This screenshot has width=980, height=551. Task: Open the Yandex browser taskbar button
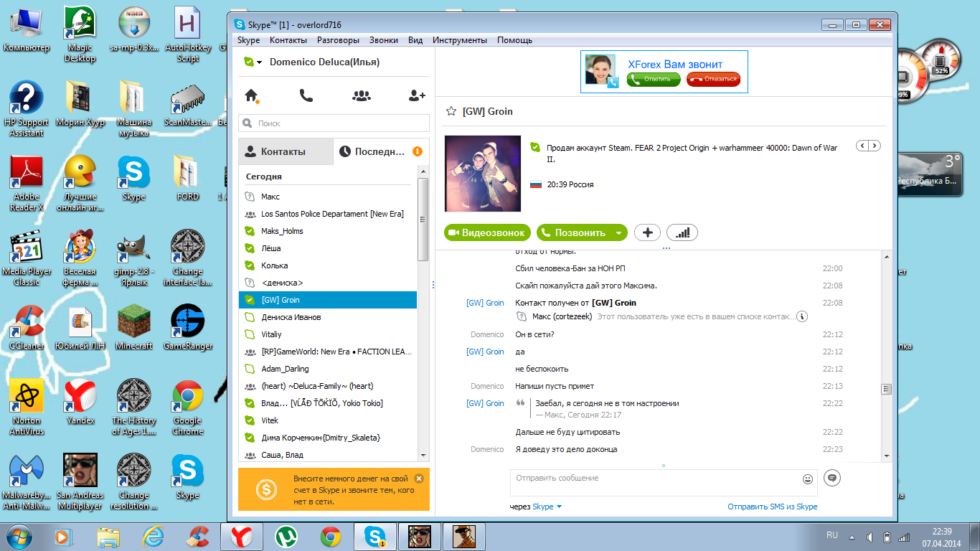tap(242, 536)
